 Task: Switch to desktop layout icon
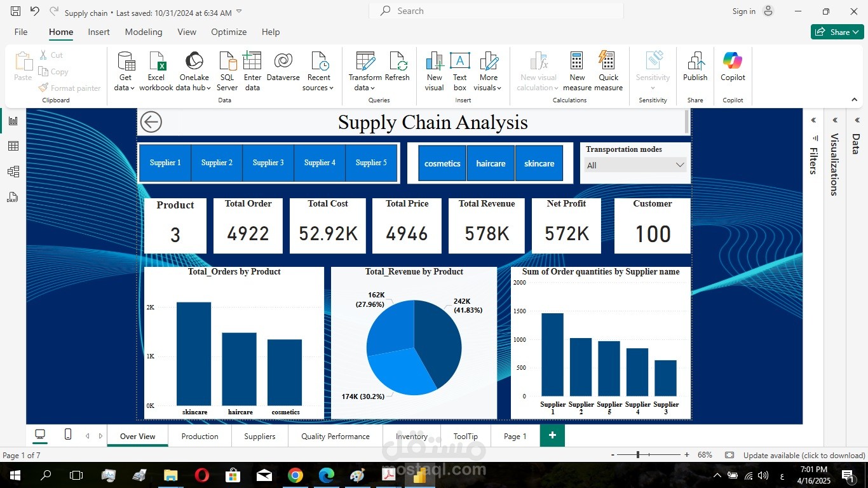coord(40,435)
